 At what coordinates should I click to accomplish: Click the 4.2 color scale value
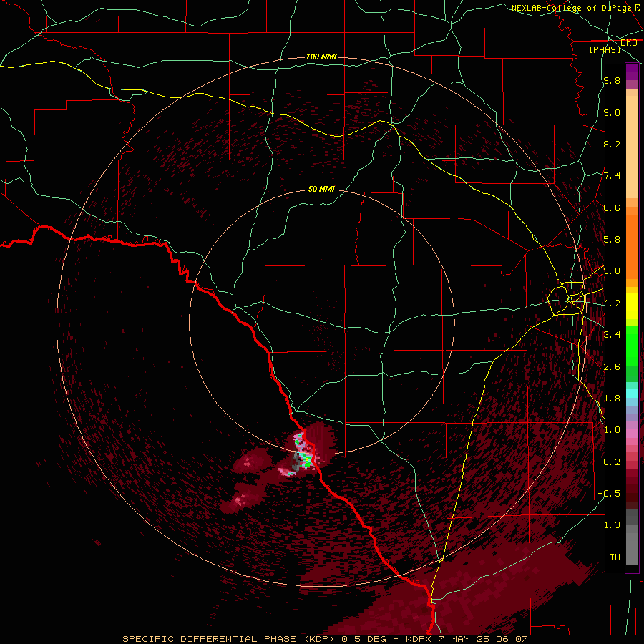[612, 303]
